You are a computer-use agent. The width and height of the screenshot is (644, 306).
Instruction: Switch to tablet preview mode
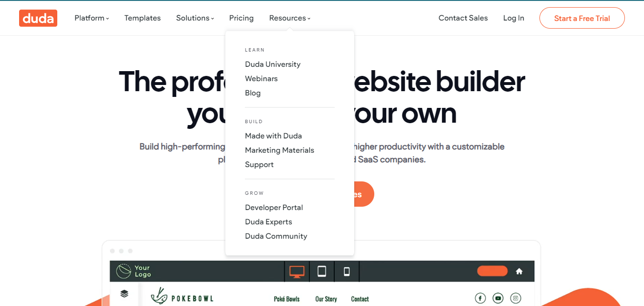coord(322,271)
